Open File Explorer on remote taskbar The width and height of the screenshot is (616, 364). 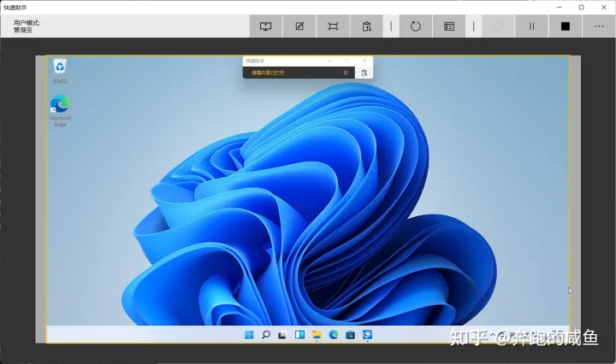click(x=317, y=335)
